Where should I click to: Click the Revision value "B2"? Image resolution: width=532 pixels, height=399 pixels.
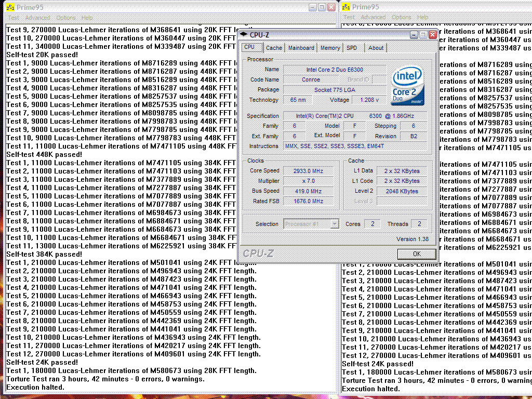tap(413, 137)
